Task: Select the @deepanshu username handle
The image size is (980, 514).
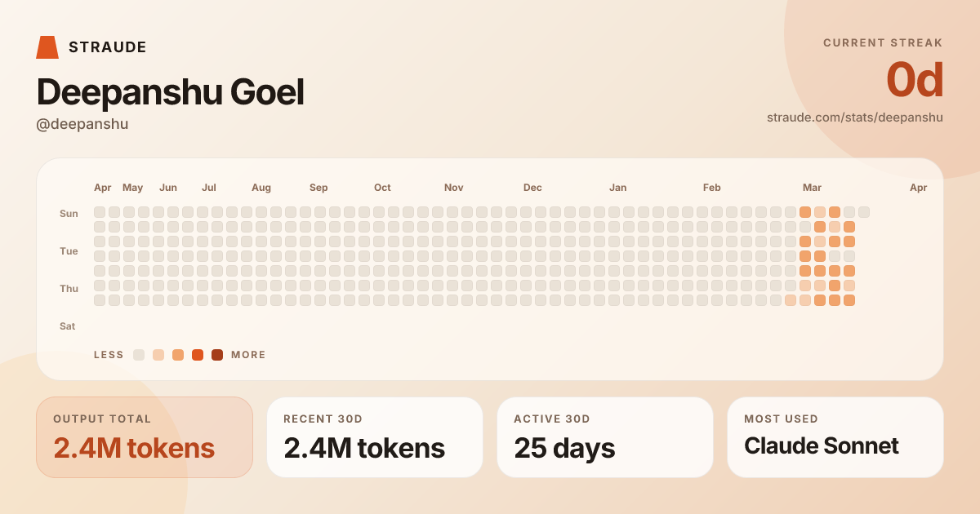Action: point(82,124)
